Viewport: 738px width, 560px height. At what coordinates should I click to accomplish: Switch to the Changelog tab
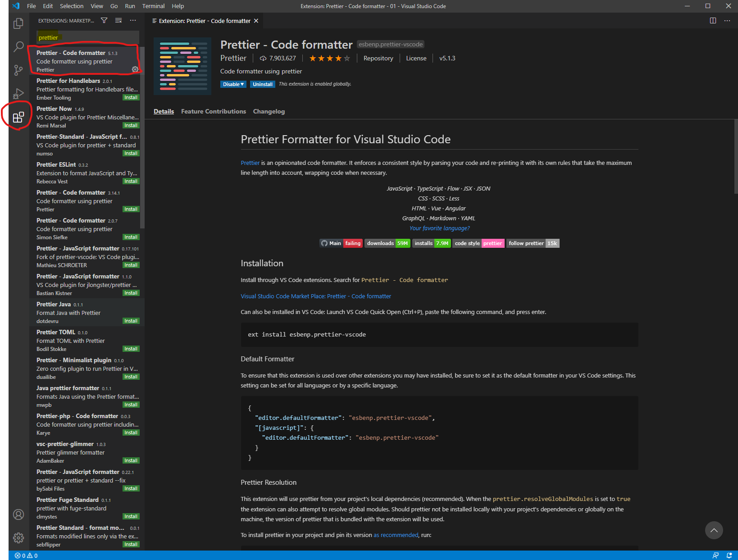269,111
